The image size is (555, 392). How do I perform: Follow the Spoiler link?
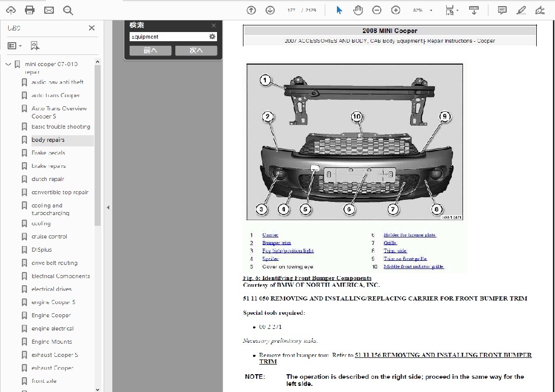pyautogui.click(x=270, y=259)
